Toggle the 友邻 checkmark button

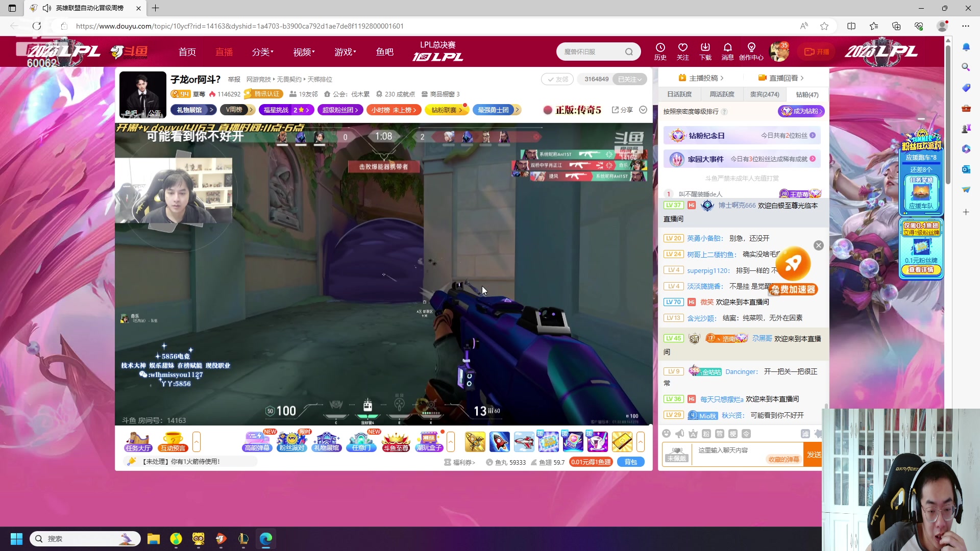(558, 79)
